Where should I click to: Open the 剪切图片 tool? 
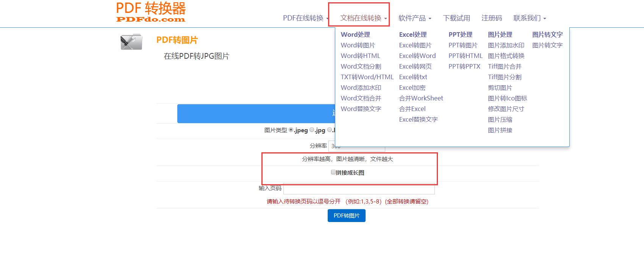500,88
